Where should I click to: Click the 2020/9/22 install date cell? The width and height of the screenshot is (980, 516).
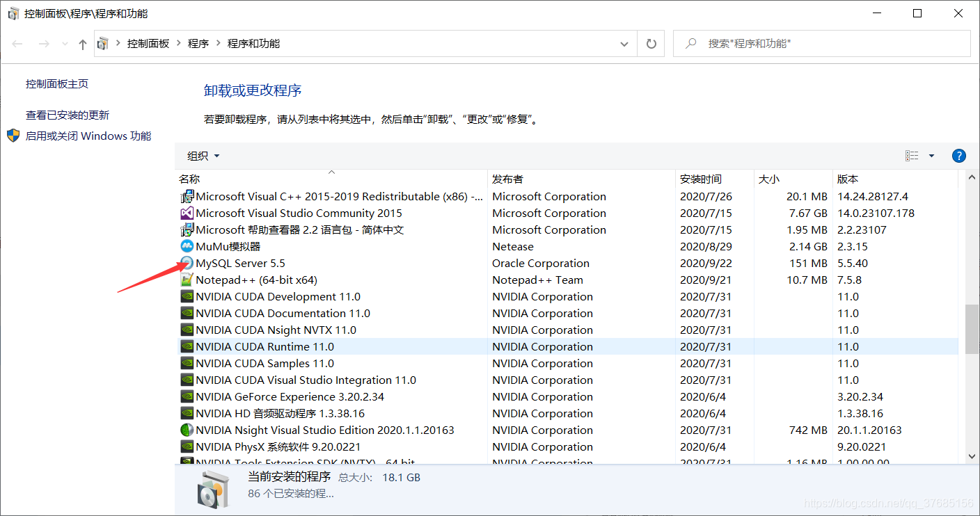706,264
